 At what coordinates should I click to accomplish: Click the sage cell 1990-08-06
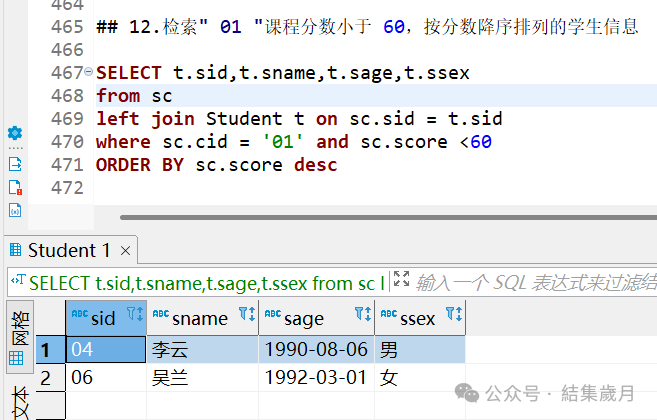coord(317,350)
